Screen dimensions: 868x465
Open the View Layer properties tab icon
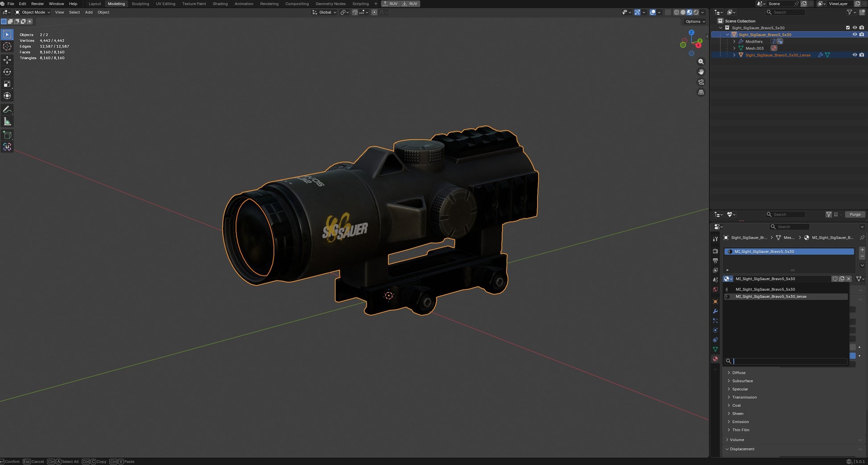715,270
